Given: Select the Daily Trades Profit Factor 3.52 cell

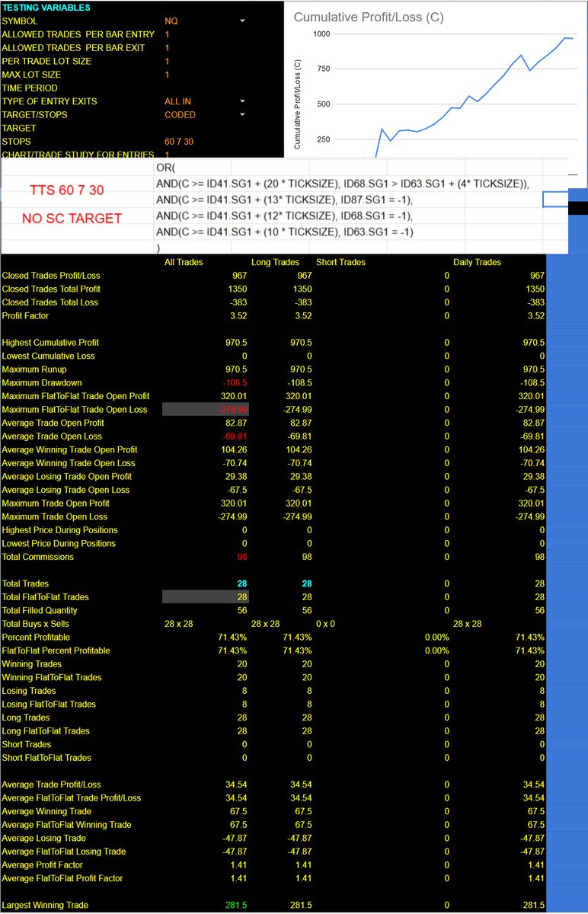Looking at the screenshot, I should coord(535,315).
